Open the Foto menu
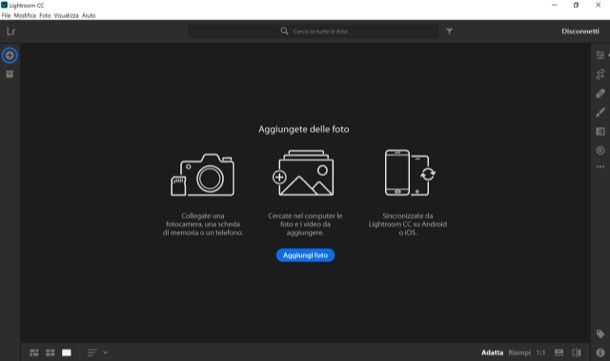The height and width of the screenshot is (361, 610). [45, 16]
